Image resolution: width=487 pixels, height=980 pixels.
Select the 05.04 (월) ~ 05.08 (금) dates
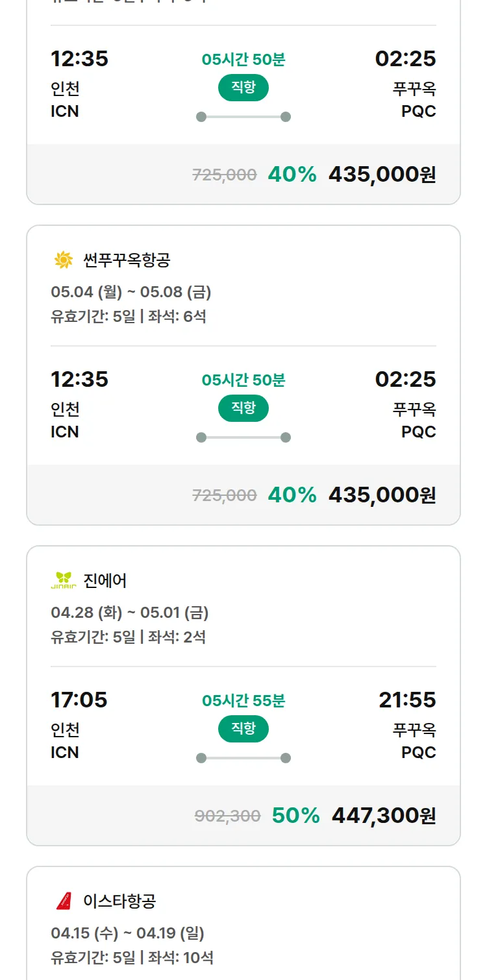pos(131,292)
